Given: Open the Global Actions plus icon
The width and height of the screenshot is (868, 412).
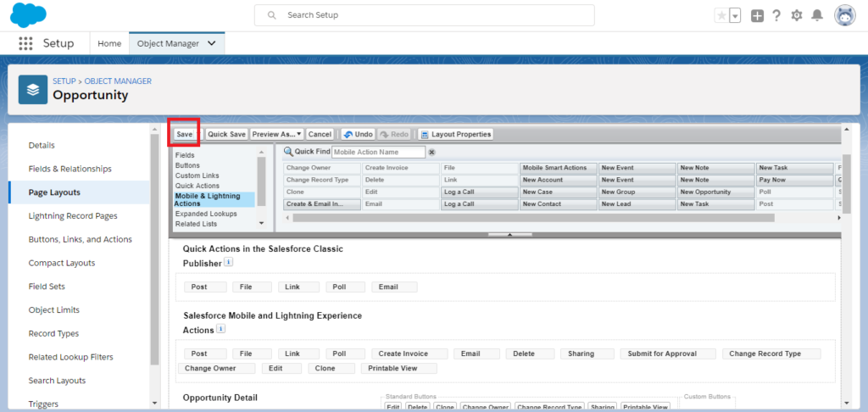Looking at the screenshot, I should [x=757, y=15].
